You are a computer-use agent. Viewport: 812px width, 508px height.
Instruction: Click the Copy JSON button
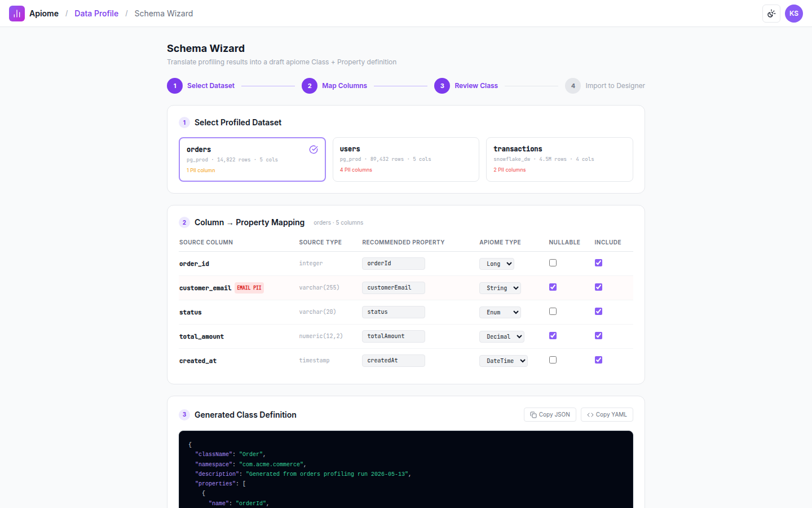coord(550,415)
